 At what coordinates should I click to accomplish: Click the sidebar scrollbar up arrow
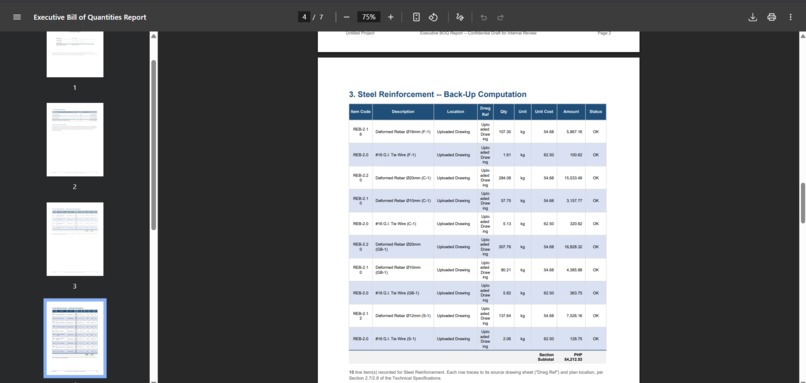[x=154, y=36]
